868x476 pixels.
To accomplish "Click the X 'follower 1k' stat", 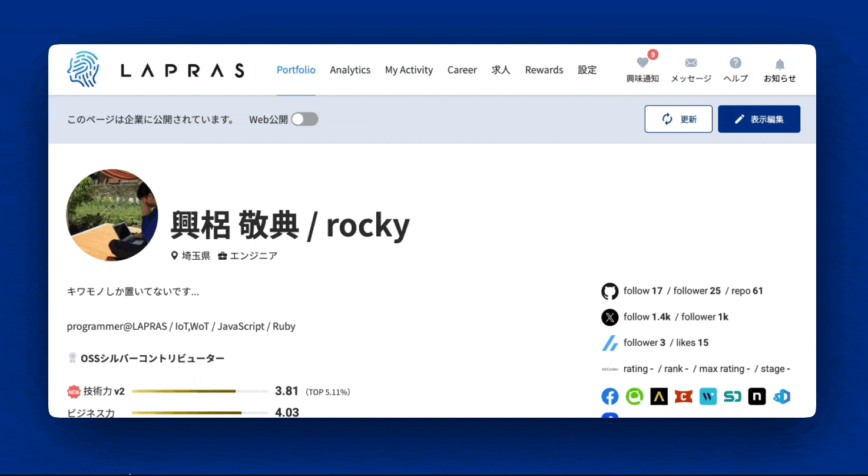I will pyautogui.click(x=705, y=316).
